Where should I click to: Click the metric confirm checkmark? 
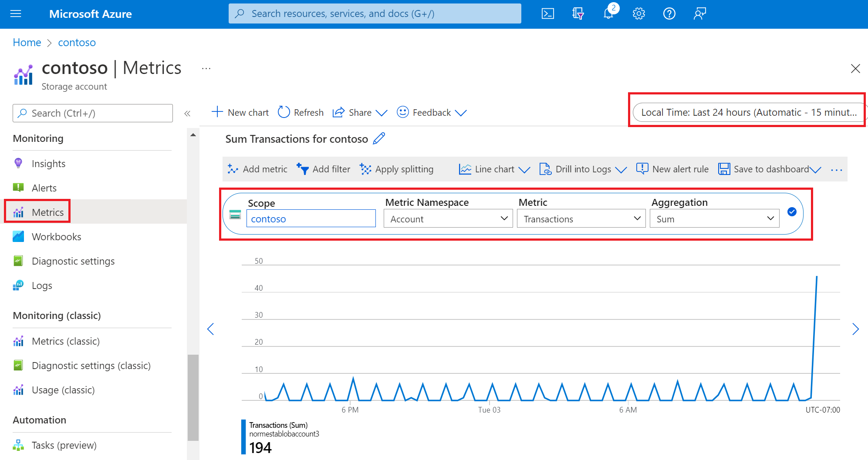pyautogui.click(x=792, y=212)
